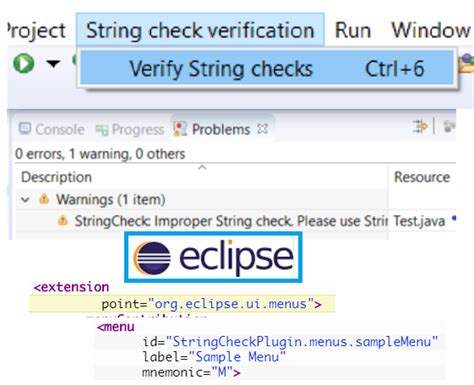Select the Warnings (1 item) row

tap(201, 200)
